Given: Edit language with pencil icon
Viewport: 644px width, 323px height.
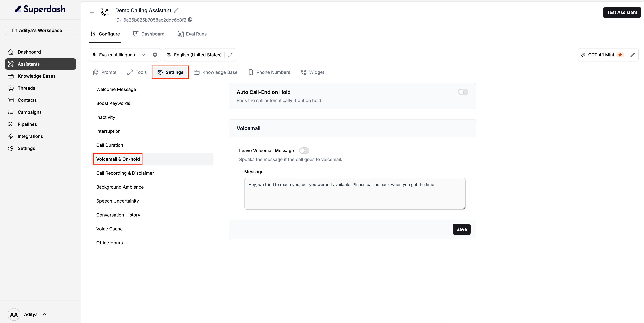Looking at the screenshot, I should pos(230,55).
